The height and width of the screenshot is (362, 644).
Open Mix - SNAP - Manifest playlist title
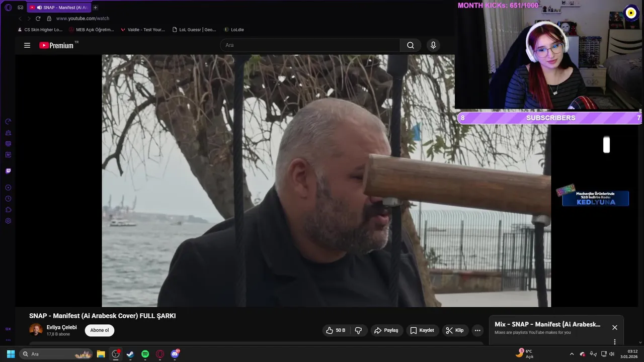547,324
